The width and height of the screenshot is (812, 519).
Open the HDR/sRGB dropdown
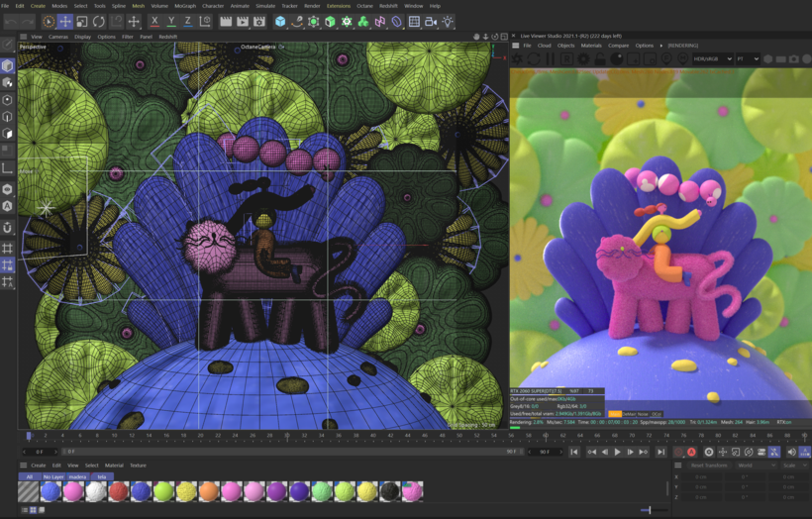click(713, 59)
